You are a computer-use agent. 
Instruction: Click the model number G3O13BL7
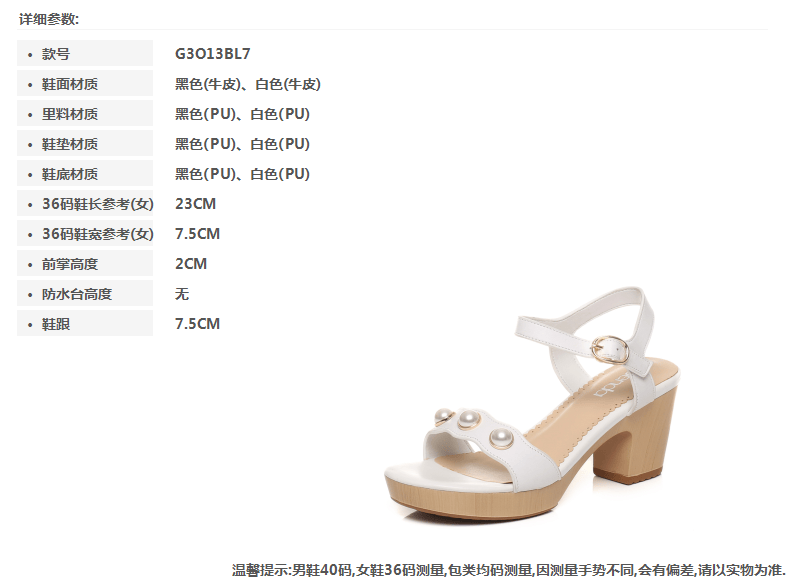(x=212, y=53)
